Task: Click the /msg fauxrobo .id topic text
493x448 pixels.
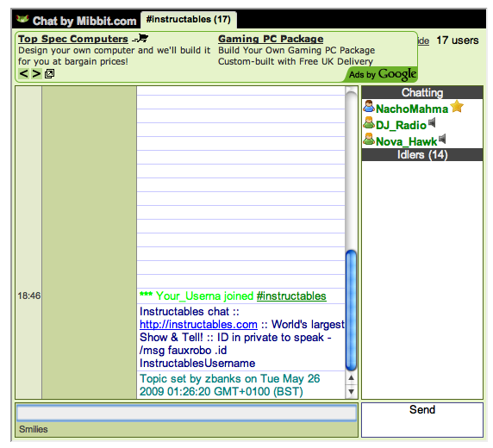Action: click(x=183, y=350)
